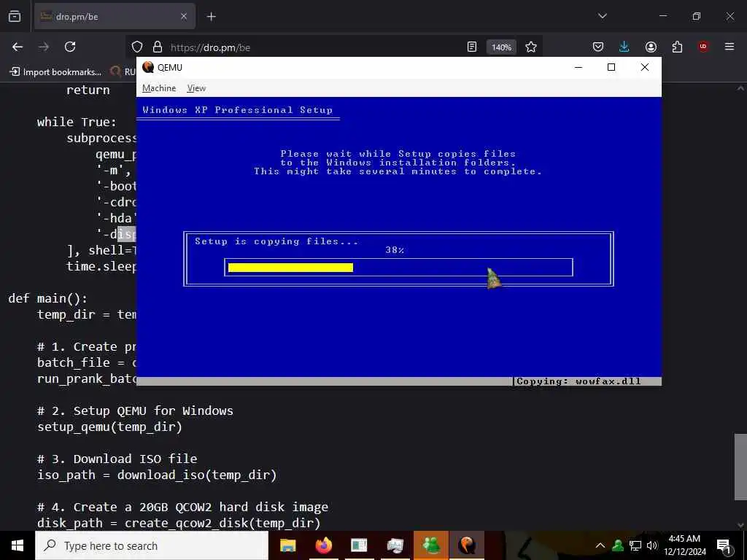Close the QEMU window
747x560 pixels.
point(645,67)
